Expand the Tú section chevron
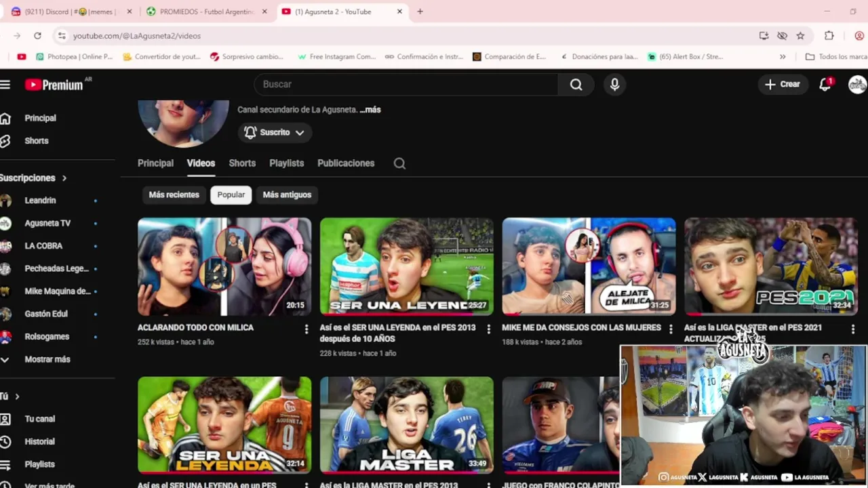The width and height of the screenshot is (868, 488). tap(17, 396)
